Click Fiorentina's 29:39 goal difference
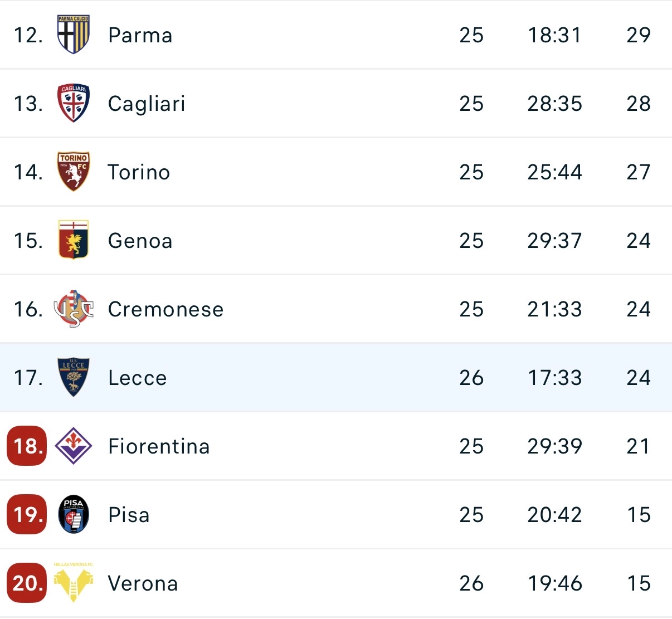This screenshot has height=619, width=672. click(x=554, y=446)
